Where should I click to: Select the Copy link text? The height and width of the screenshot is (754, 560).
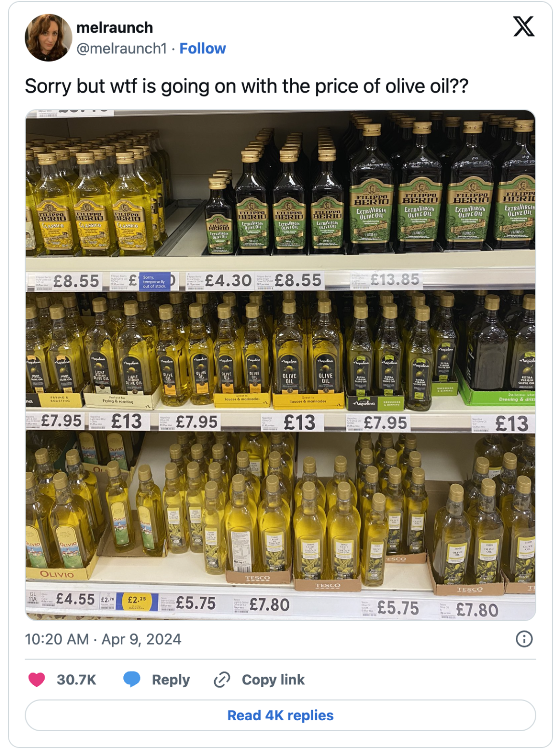pyautogui.click(x=273, y=680)
